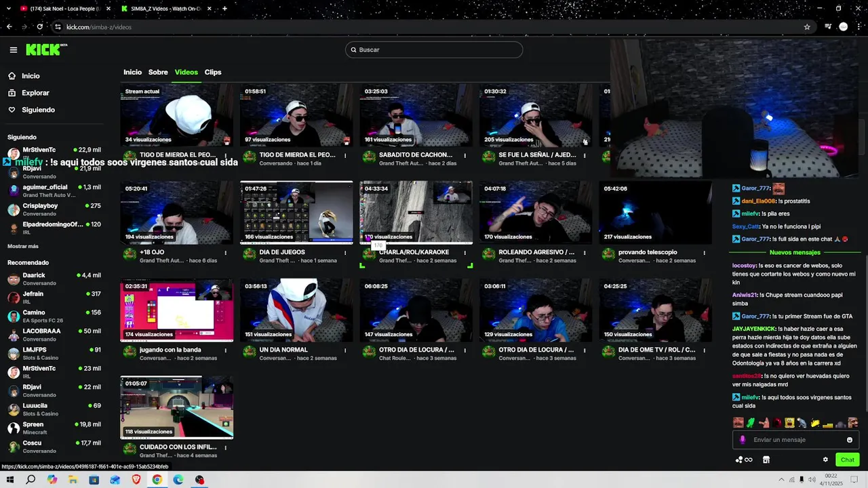Open aguimer_oficial channel in sidebar
This screenshot has height=488, width=868.
pos(54,191)
